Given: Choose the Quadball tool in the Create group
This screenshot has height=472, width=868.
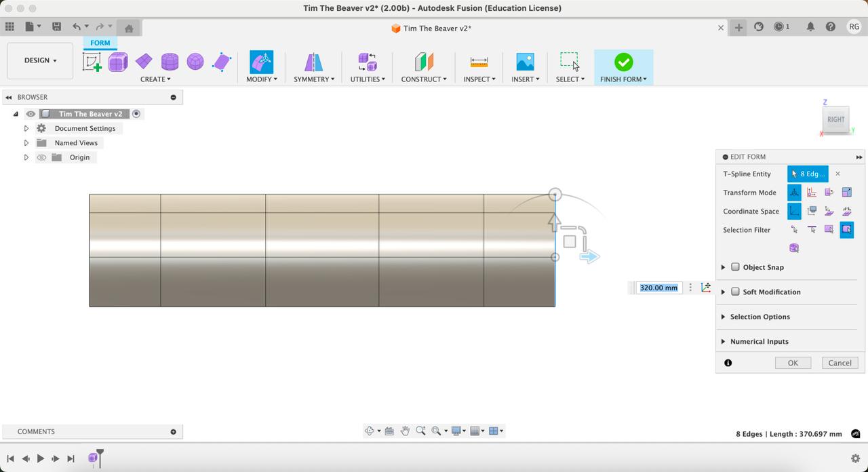Looking at the screenshot, I should pos(195,62).
